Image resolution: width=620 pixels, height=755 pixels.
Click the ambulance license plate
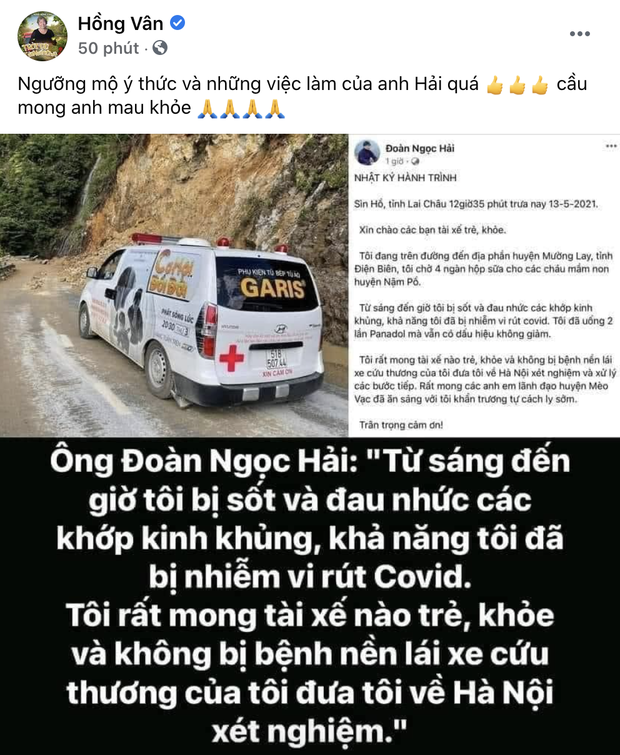(276, 359)
